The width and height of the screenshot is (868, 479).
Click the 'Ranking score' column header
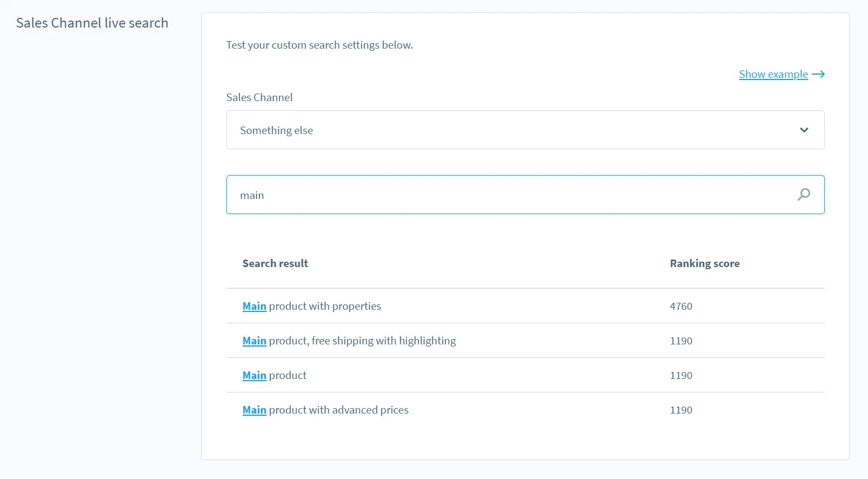pos(704,263)
